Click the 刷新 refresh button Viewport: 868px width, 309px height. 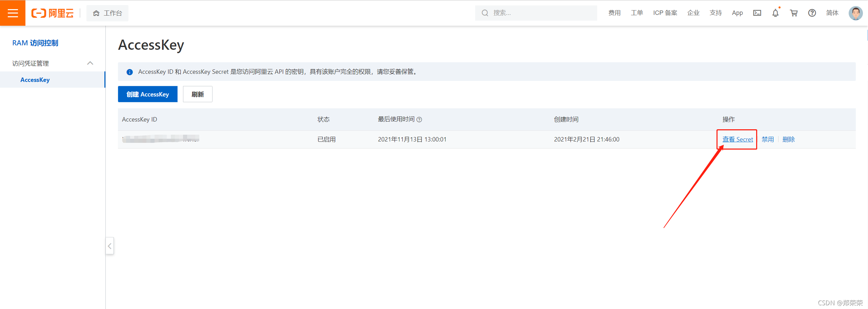[198, 94]
